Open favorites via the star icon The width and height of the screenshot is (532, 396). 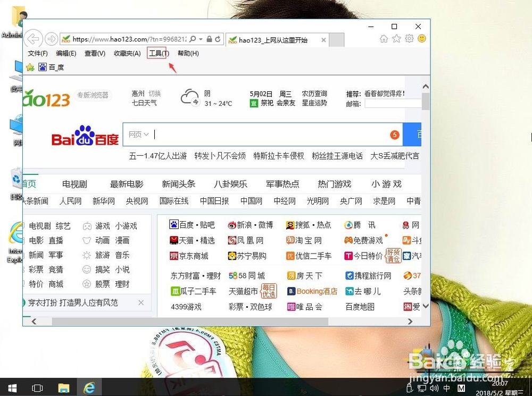pos(397,39)
